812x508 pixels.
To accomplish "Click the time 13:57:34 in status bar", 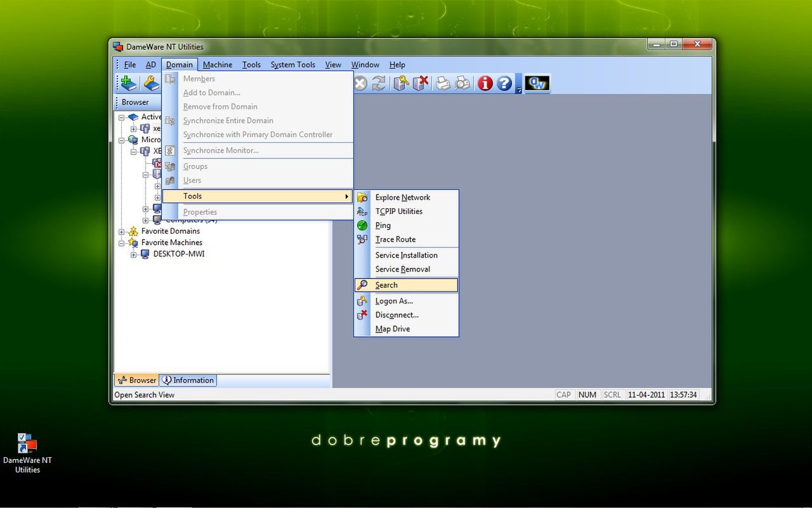I will coord(683,395).
